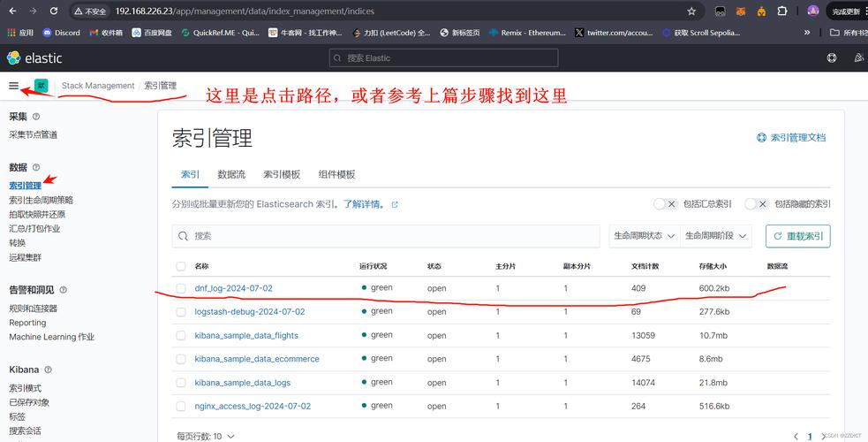868x442 pixels.
Task: Click the browser address bar URL
Action: click(x=245, y=11)
